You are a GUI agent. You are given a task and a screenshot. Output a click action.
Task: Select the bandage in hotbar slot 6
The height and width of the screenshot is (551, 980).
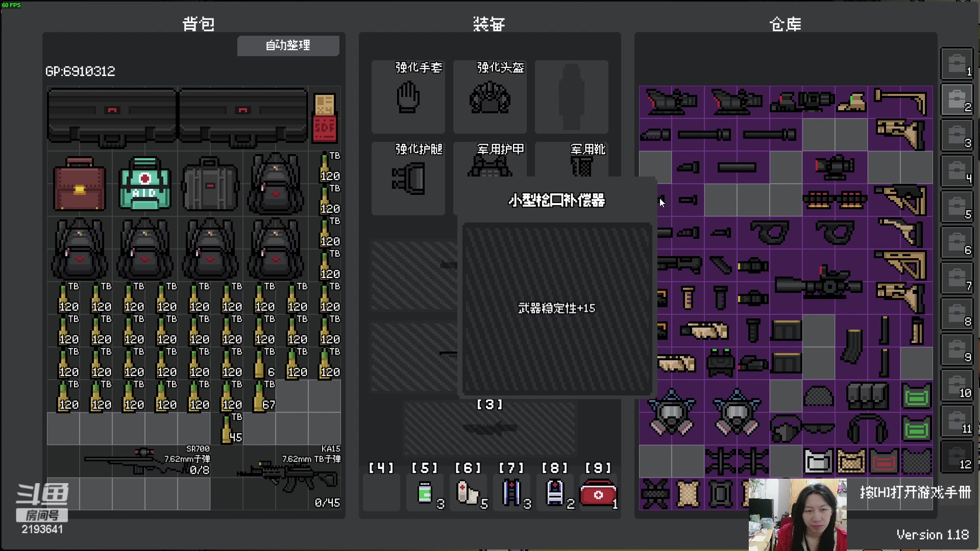point(468,492)
